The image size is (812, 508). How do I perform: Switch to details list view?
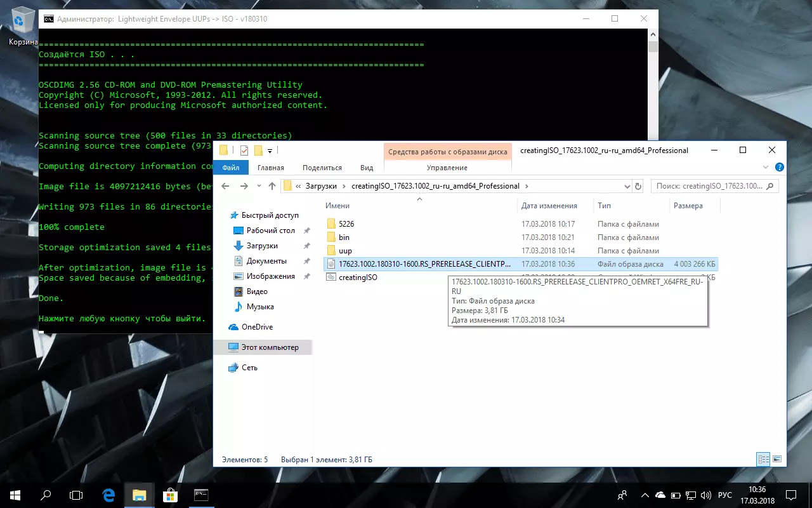(763, 459)
